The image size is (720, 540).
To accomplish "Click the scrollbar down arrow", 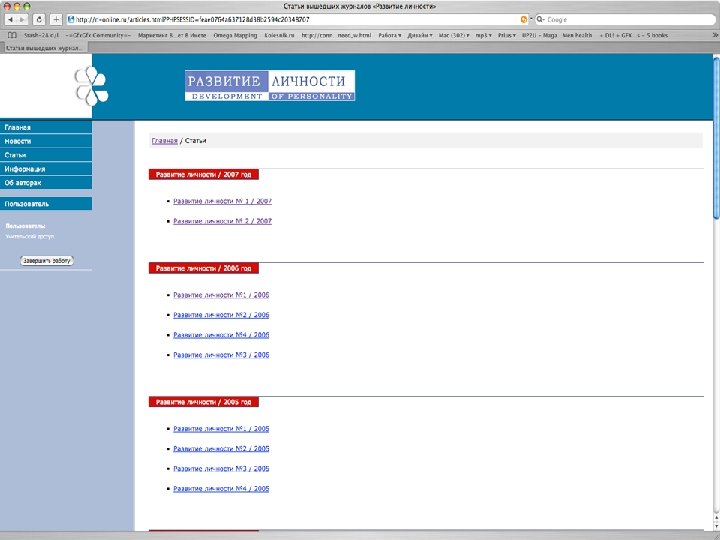I will (716, 526).
